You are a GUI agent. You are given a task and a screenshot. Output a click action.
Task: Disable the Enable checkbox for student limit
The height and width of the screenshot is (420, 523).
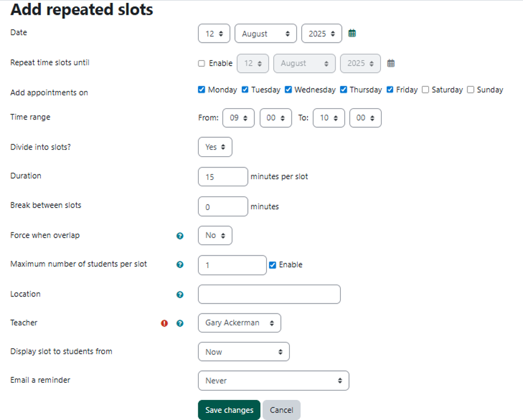[x=273, y=264]
